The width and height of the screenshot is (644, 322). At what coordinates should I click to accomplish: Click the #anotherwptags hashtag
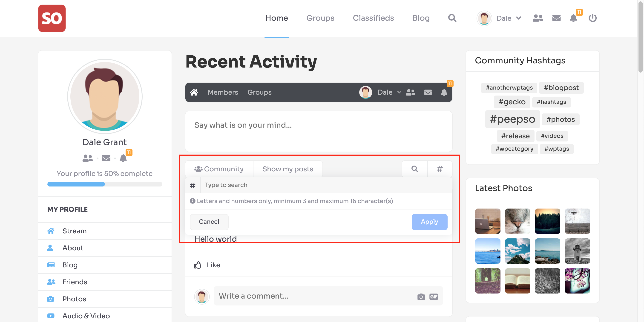[x=509, y=88]
